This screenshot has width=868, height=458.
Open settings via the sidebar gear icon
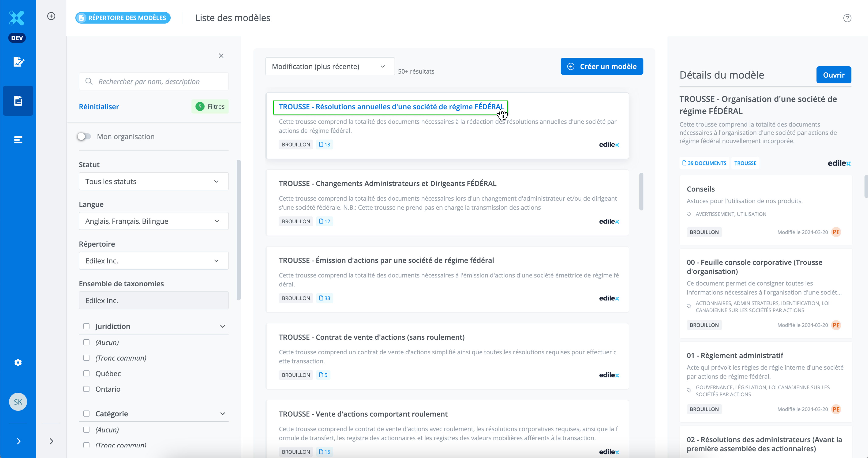click(x=18, y=362)
